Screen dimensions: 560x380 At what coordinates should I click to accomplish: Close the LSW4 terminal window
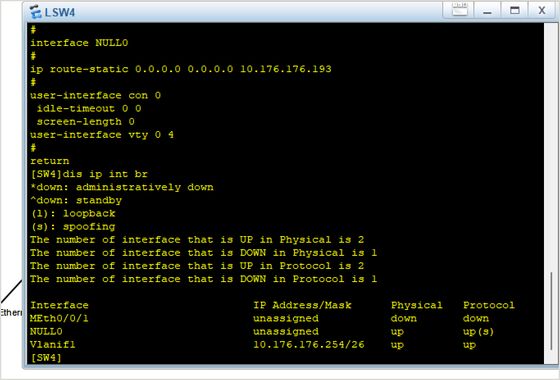point(542,10)
